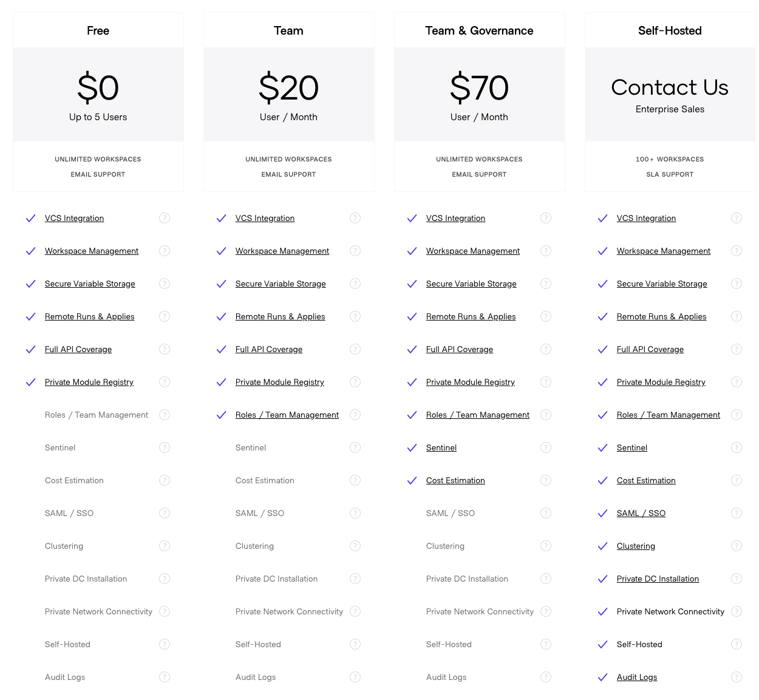Select the Team & Governance plan header

tap(479, 30)
